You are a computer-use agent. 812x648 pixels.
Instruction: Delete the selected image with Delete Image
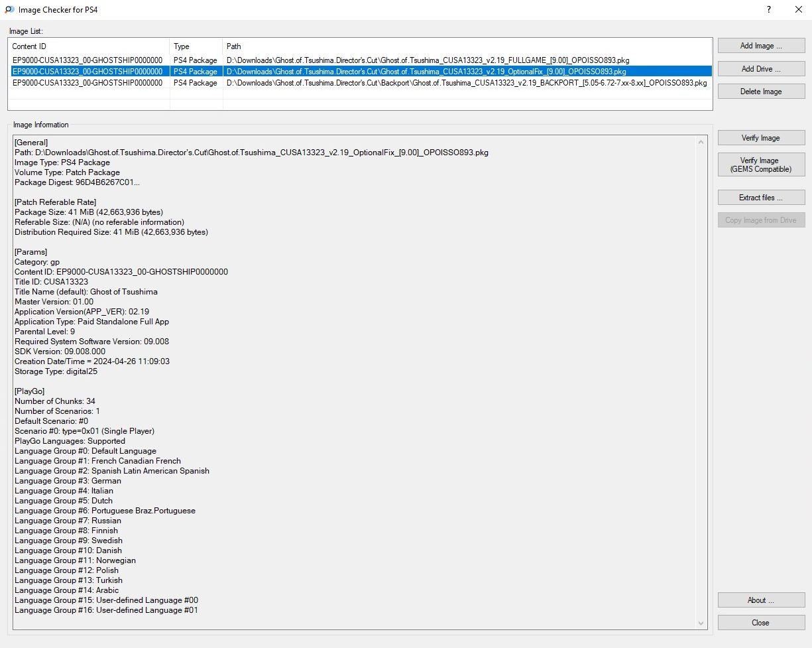pos(761,92)
